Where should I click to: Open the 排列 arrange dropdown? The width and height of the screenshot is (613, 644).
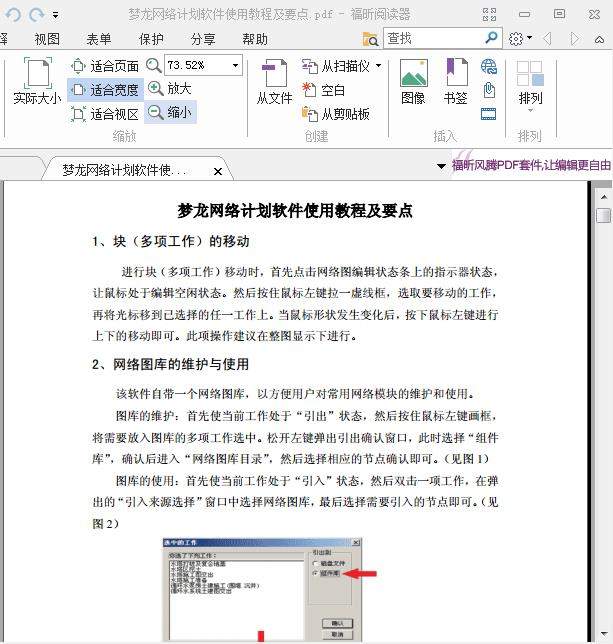click(530, 86)
